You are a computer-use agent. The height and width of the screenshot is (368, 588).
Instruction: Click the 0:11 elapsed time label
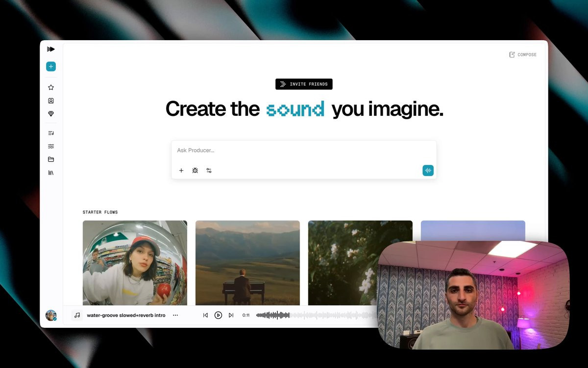[246, 315]
